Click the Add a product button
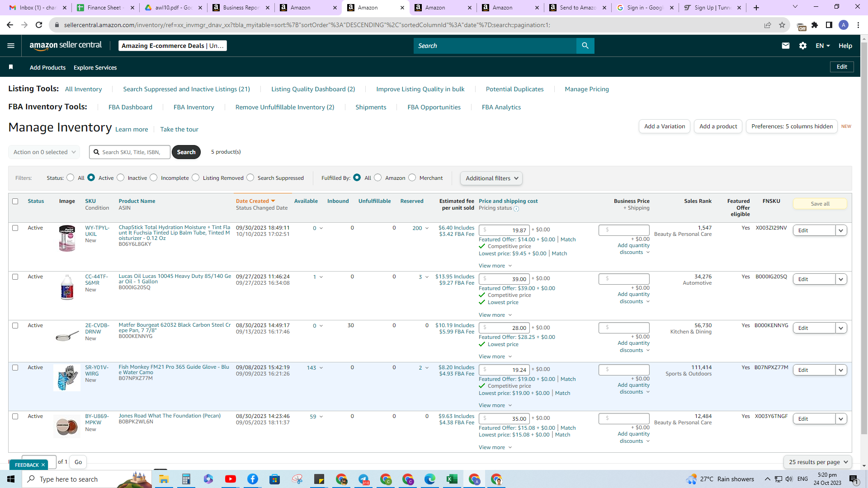The width and height of the screenshot is (868, 488). (x=718, y=127)
